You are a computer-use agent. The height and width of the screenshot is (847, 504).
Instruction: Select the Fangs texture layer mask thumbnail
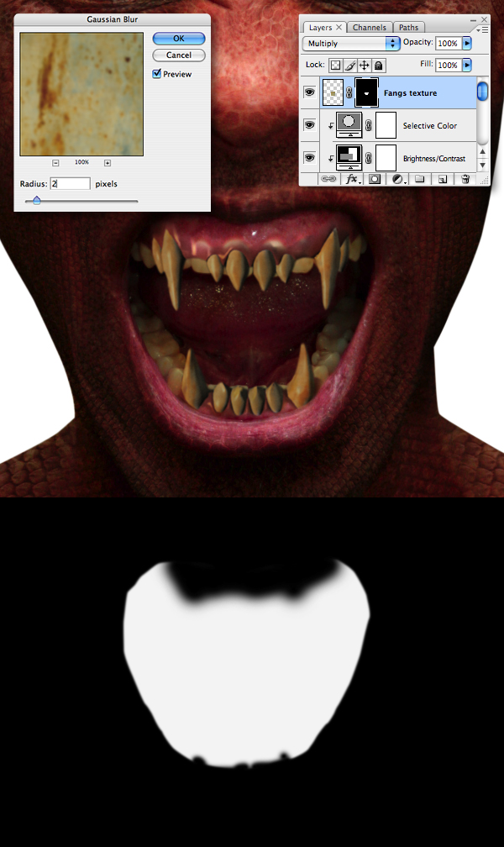[367, 93]
